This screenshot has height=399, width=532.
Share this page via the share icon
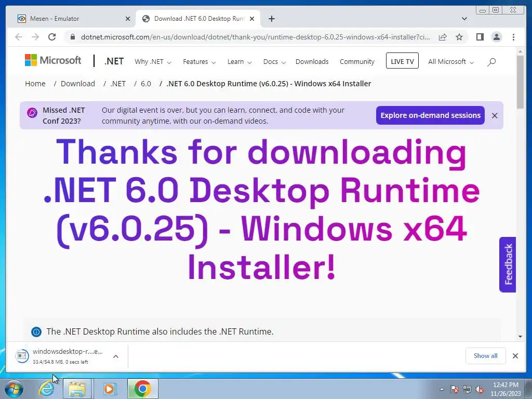click(443, 37)
